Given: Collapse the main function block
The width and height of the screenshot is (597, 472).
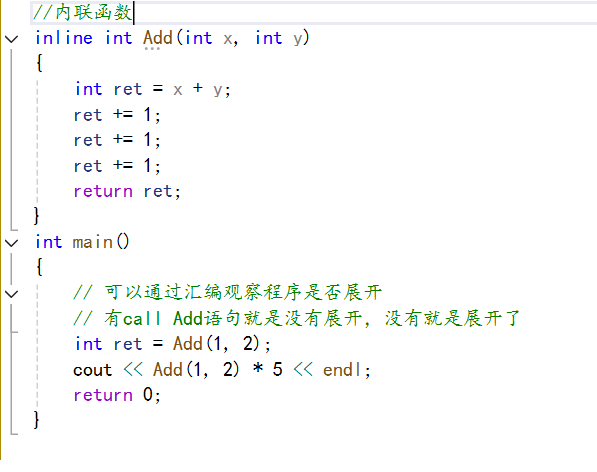Looking at the screenshot, I should [x=12, y=243].
